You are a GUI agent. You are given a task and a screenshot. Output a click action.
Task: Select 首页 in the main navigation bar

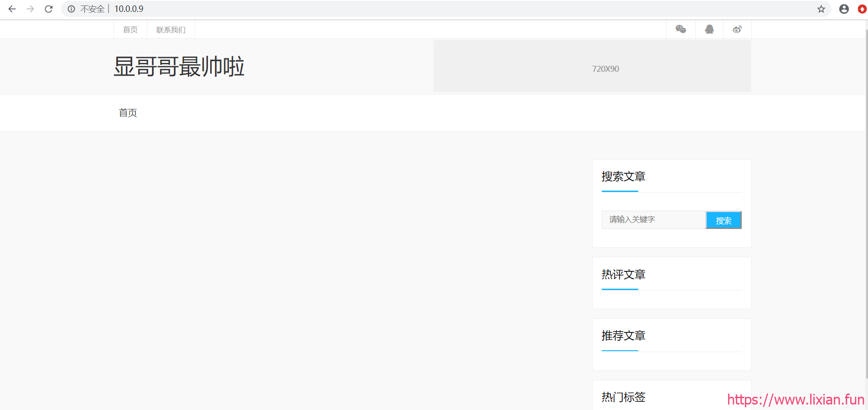(128, 113)
